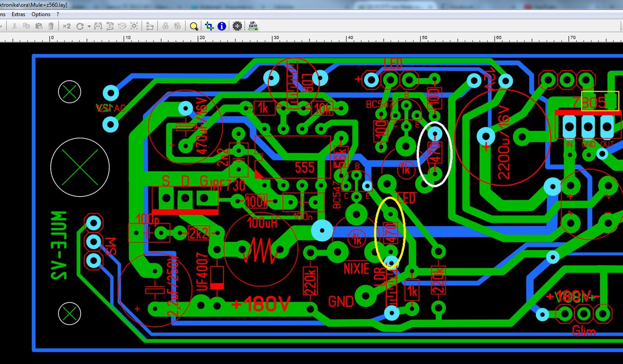
Task: Click the UPDATE toolbar icon
Action: pyautogui.click(x=253, y=26)
